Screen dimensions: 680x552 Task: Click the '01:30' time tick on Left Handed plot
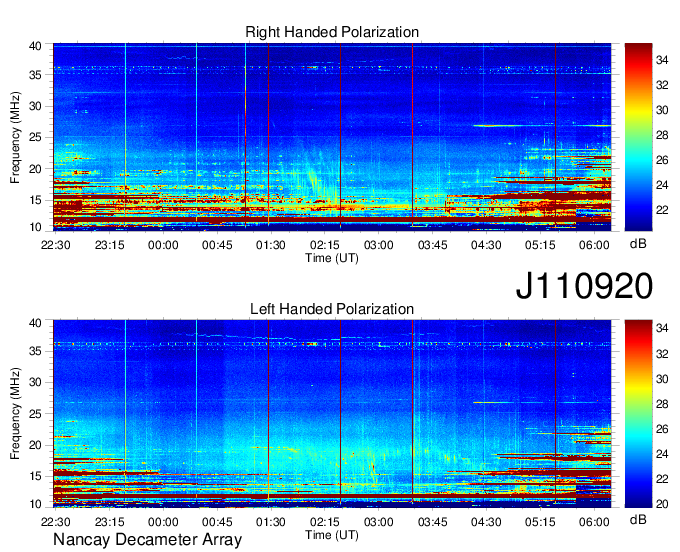click(x=271, y=522)
